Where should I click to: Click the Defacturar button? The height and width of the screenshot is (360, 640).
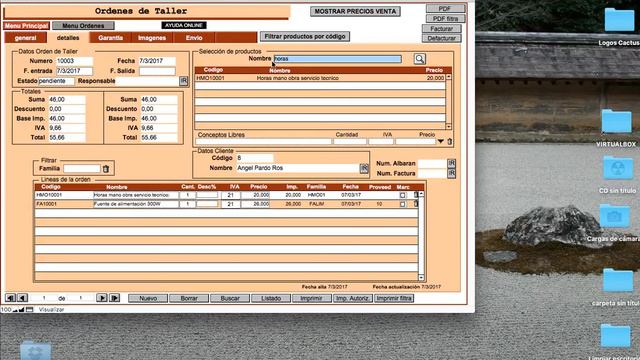coord(442,38)
